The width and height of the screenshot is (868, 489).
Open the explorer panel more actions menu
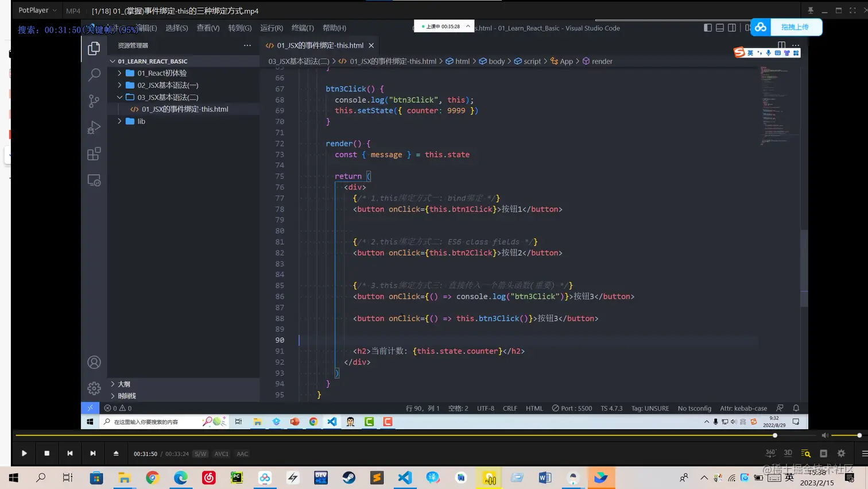247,45
